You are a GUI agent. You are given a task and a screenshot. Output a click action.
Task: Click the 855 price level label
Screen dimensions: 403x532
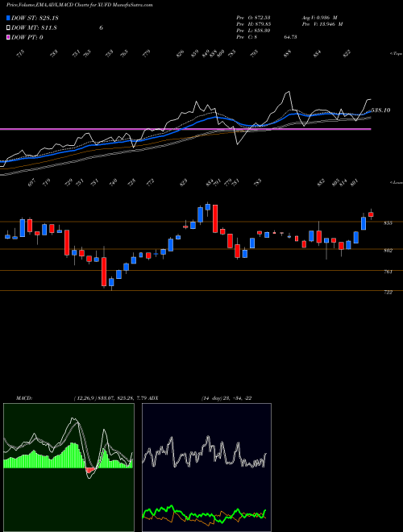coord(388,223)
